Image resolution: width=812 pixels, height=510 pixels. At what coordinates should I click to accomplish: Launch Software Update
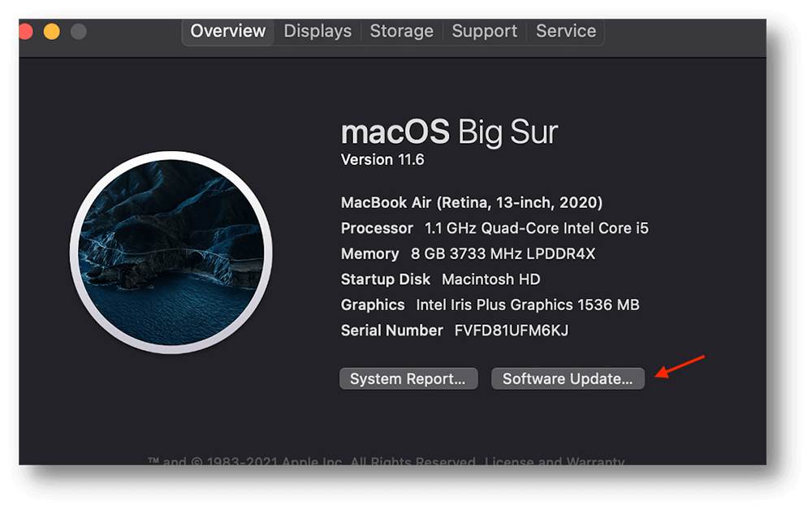coord(568,378)
